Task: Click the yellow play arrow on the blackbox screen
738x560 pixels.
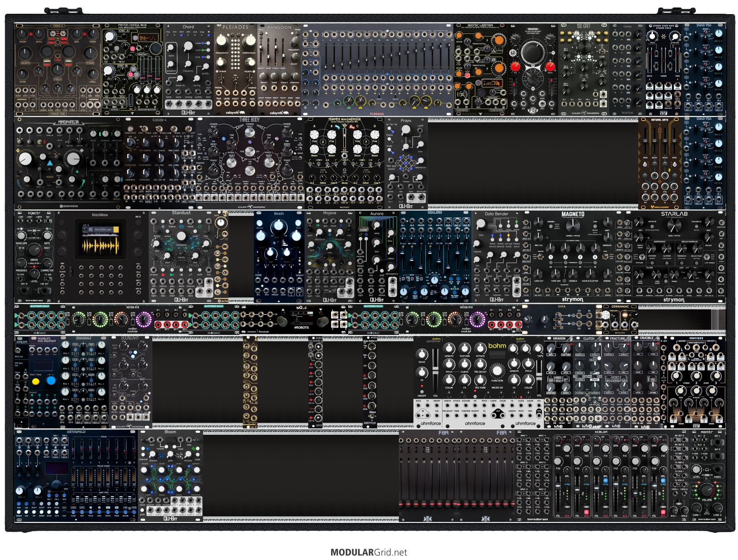Action: pyautogui.click(x=116, y=229)
